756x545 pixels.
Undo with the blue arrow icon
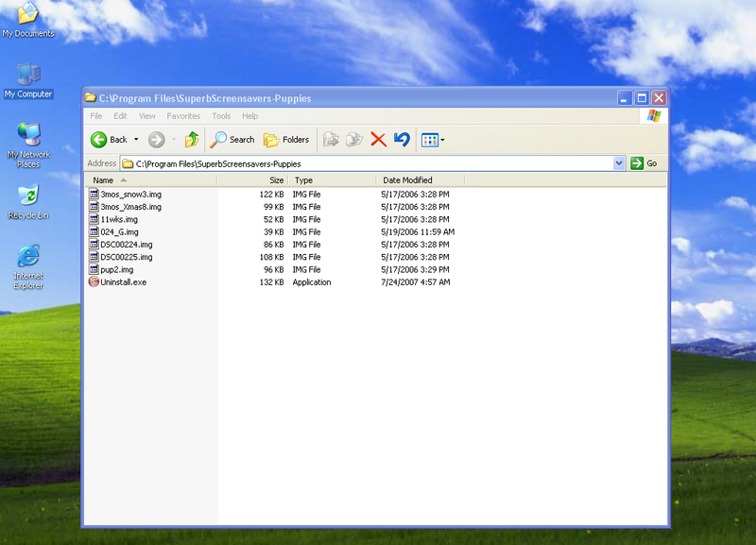click(402, 140)
